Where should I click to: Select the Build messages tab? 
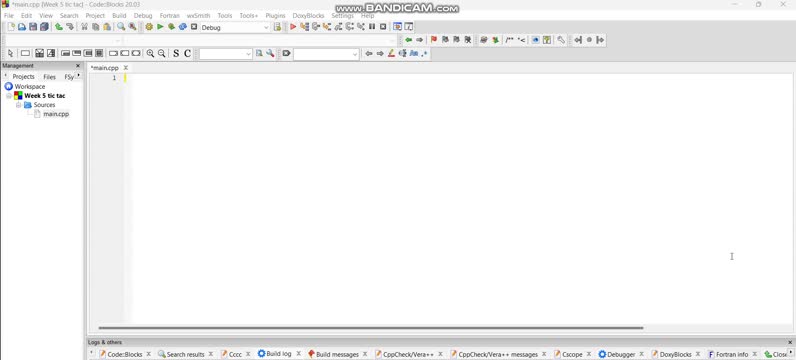tap(337, 354)
